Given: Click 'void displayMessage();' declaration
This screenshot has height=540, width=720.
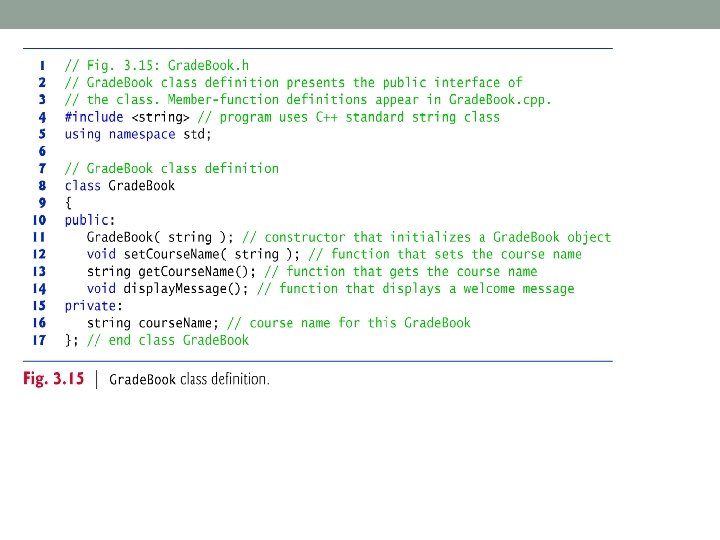Looking at the screenshot, I should point(167,289).
